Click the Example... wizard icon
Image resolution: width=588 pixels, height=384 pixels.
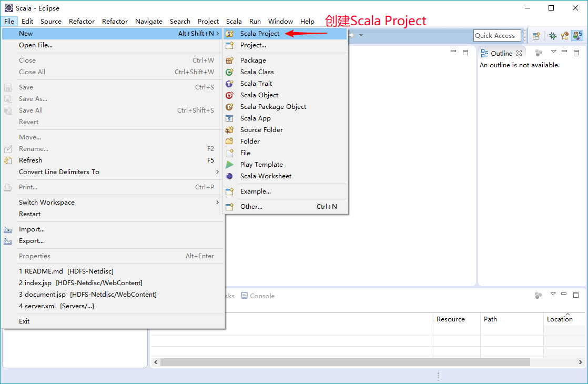tap(229, 191)
